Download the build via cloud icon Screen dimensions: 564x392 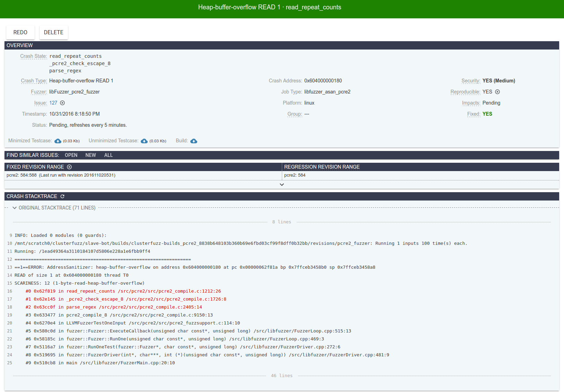pyautogui.click(x=194, y=141)
